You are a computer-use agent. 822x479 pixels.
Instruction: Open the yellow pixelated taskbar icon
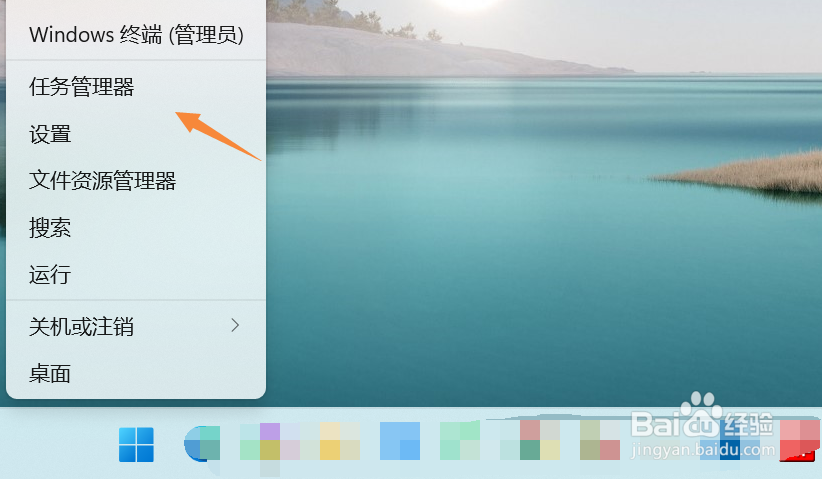click(340, 441)
